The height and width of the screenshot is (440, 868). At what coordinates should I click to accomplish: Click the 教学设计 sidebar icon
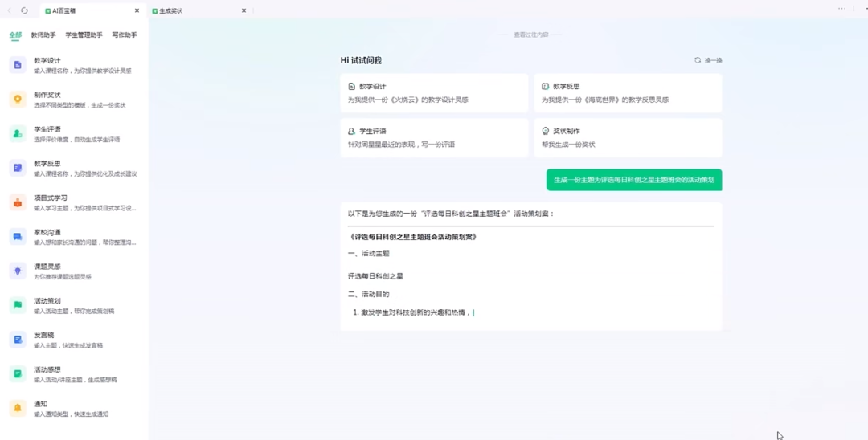pyautogui.click(x=17, y=65)
